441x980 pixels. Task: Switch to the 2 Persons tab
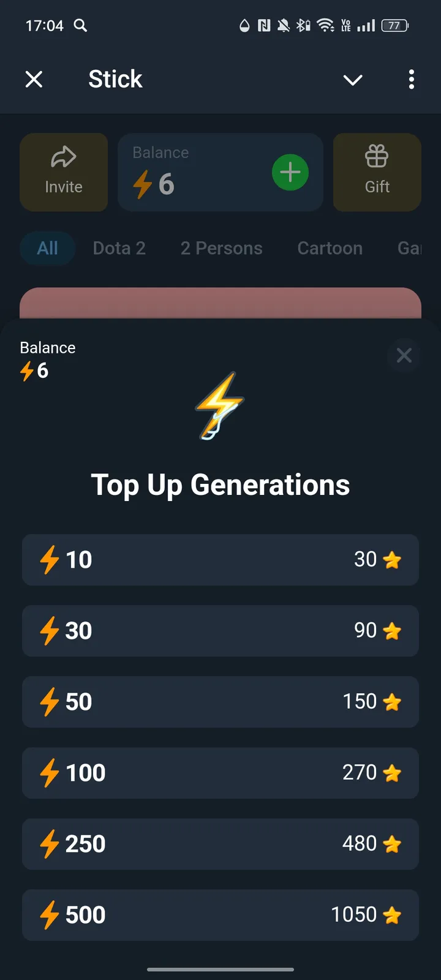click(221, 248)
